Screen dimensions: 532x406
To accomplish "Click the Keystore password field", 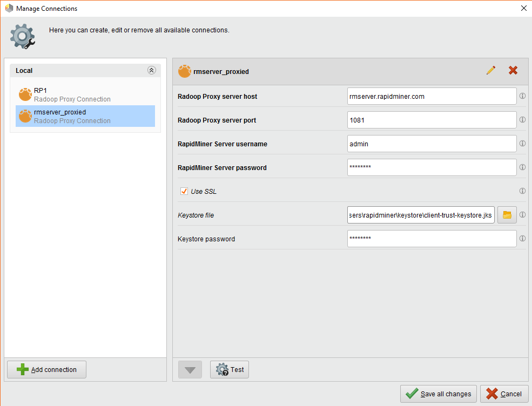I will [432, 239].
